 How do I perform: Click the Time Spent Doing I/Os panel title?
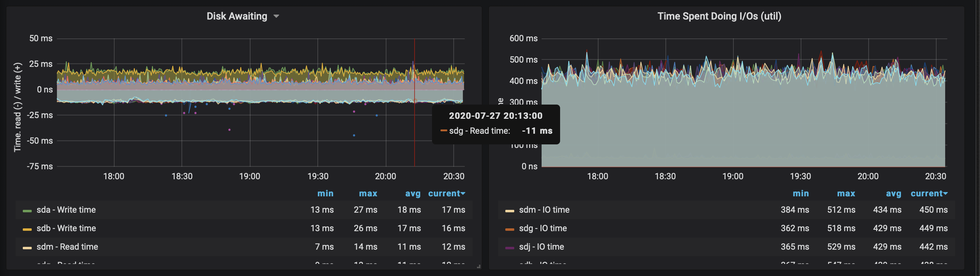tap(719, 16)
